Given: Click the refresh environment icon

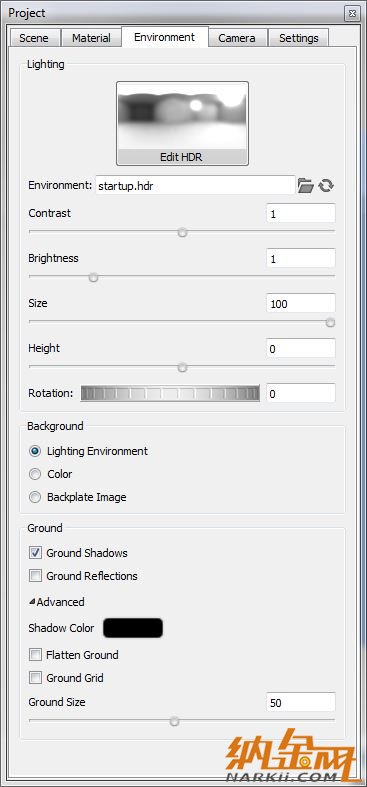Looking at the screenshot, I should pyautogui.click(x=326, y=186).
